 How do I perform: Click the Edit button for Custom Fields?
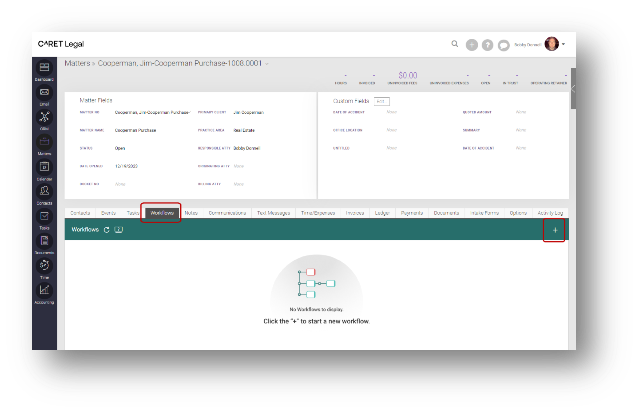[x=380, y=101]
